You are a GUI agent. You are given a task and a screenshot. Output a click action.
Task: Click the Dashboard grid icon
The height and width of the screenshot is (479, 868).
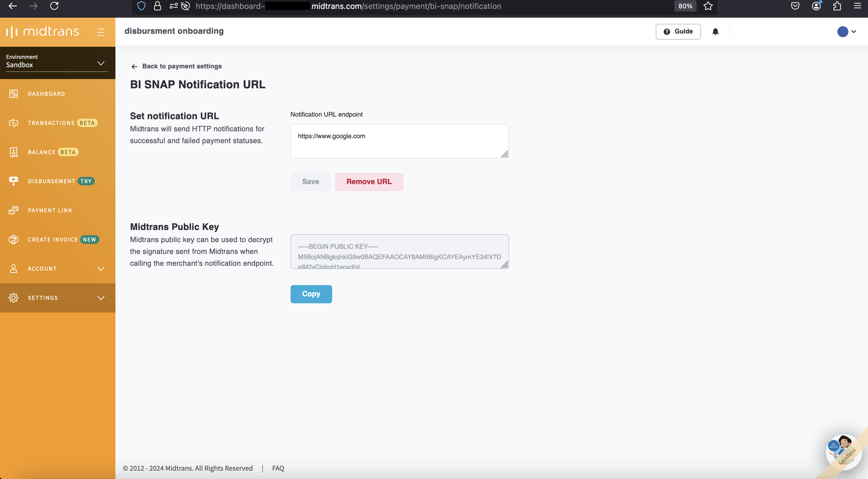click(14, 94)
